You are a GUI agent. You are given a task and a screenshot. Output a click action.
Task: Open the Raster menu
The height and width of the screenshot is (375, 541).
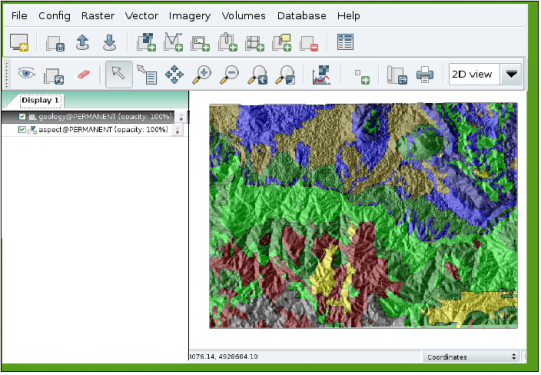[x=98, y=16]
